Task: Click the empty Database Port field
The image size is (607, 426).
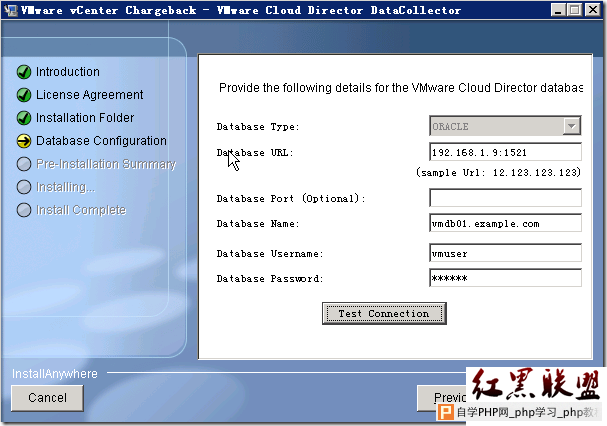Action: [x=505, y=198]
